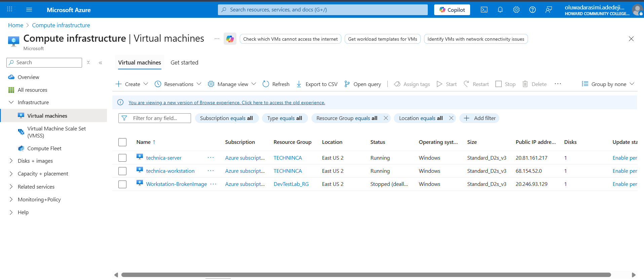Open row menu for technica-workstation
Screen dimensions: 644x279
point(211,171)
